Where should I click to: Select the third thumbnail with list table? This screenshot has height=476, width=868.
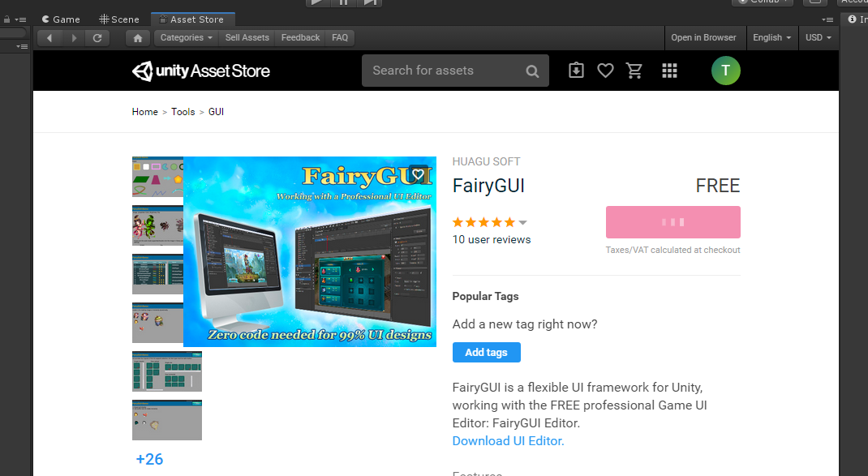[157, 274]
